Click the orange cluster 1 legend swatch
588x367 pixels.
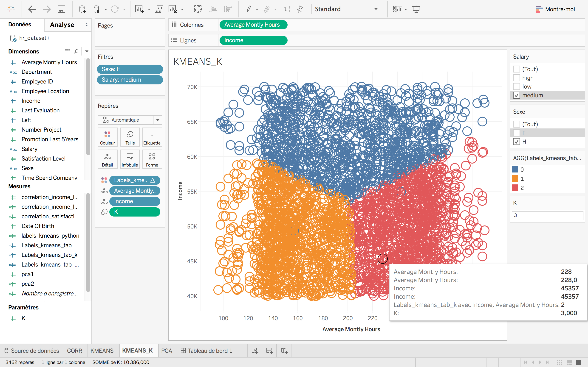point(515,179)
